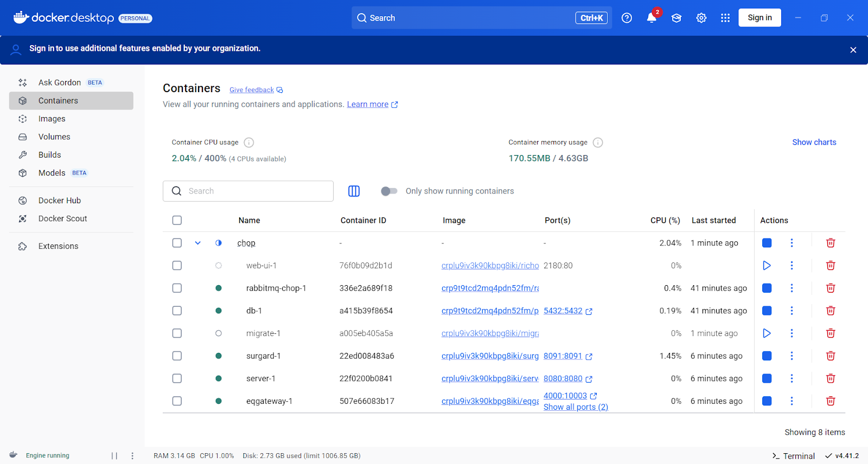
Task: Open the help question mark icon
Action: tap(627, 18)
